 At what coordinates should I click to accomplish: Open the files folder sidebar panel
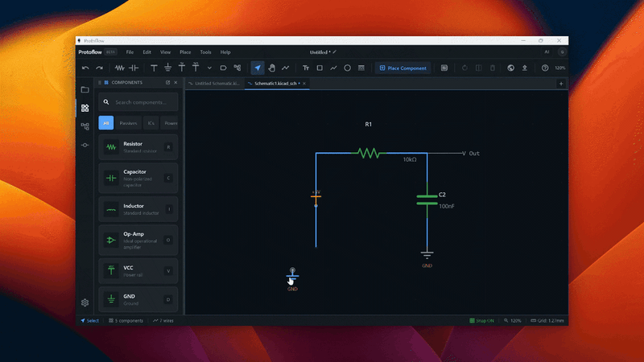[x=85, y=89]
